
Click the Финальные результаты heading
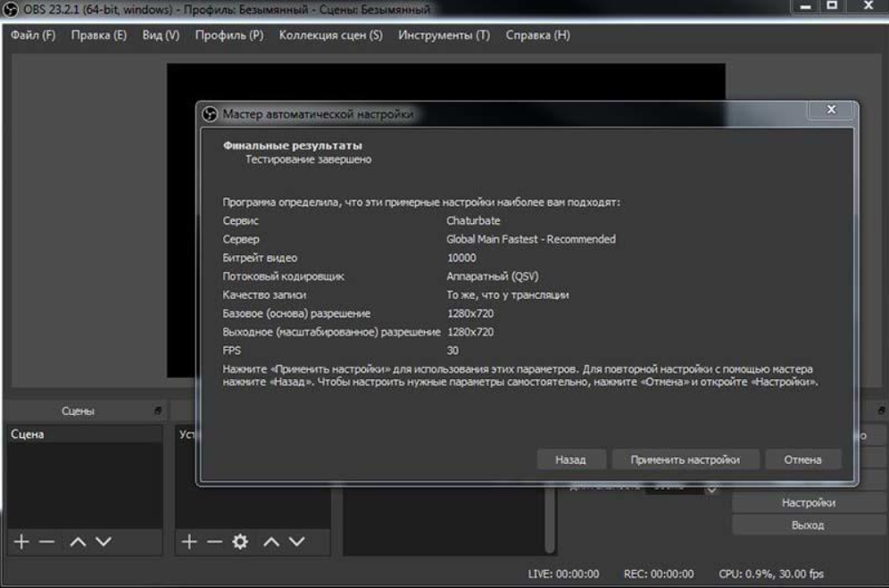tap(293, 145)
